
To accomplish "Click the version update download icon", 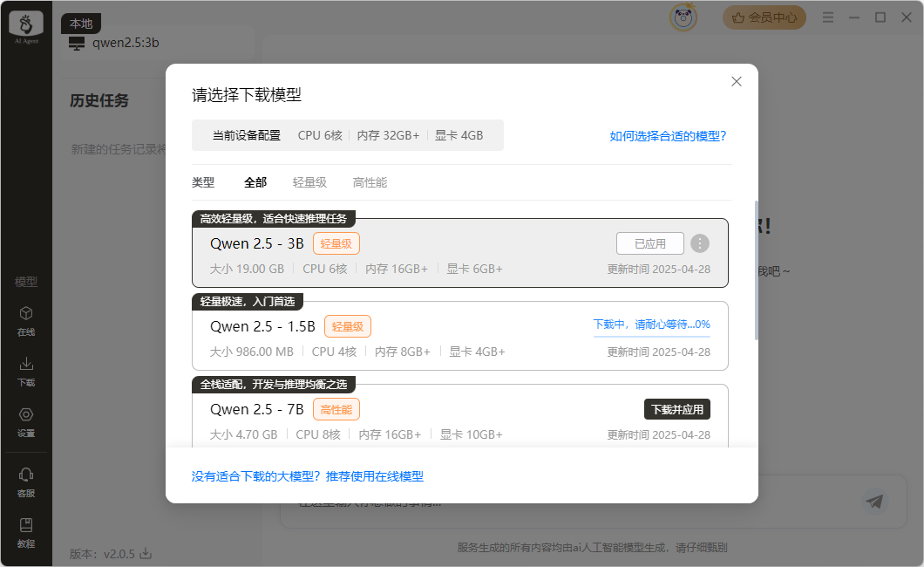I will tap(146, 553).
